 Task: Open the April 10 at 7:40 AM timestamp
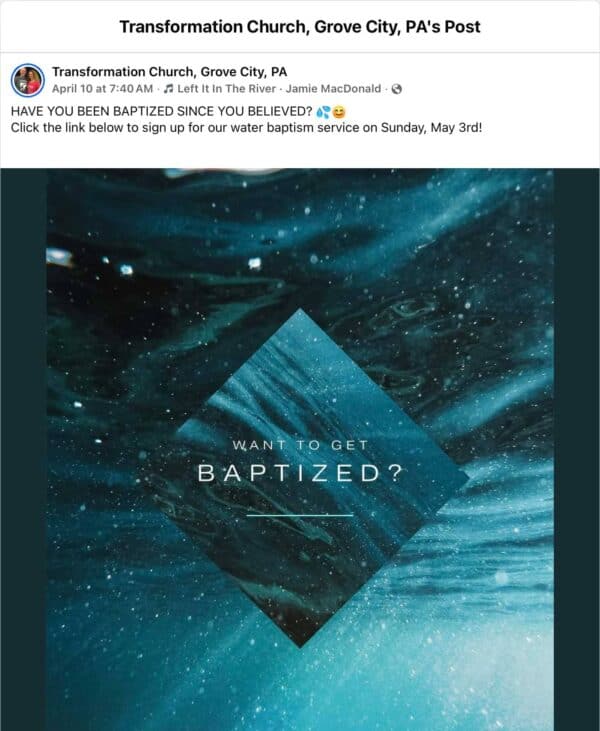[102, 89]
